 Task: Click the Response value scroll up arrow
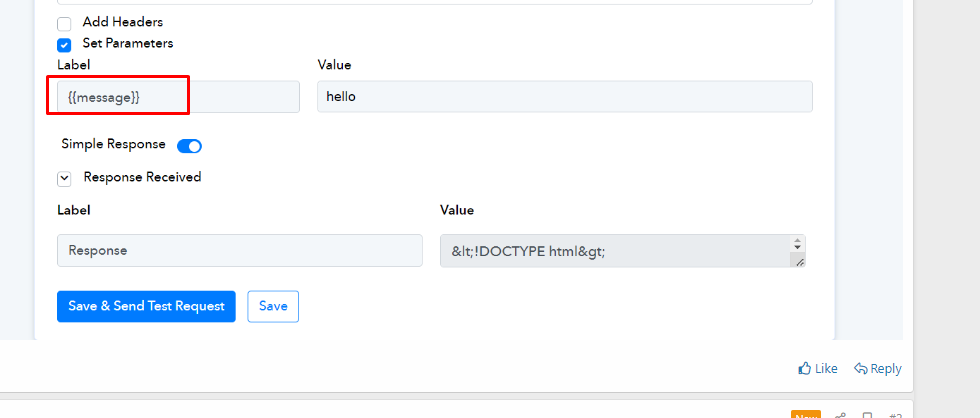[x=797, y=242]
